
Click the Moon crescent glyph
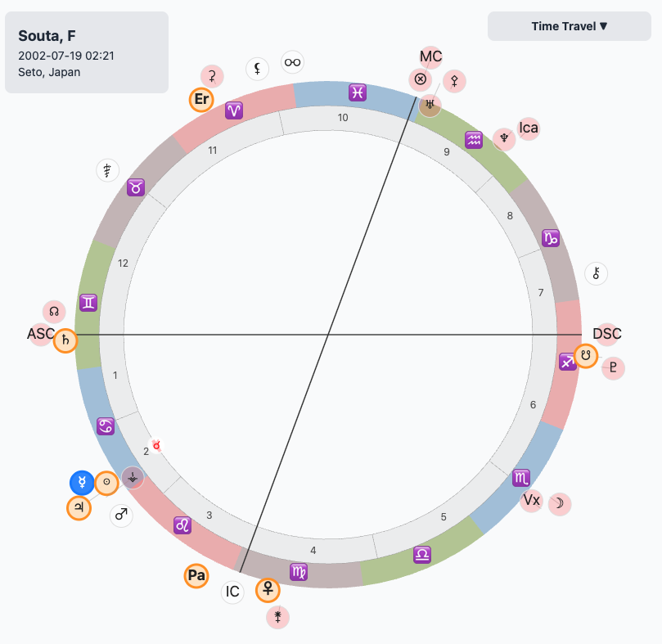click(x=560, y=504)
